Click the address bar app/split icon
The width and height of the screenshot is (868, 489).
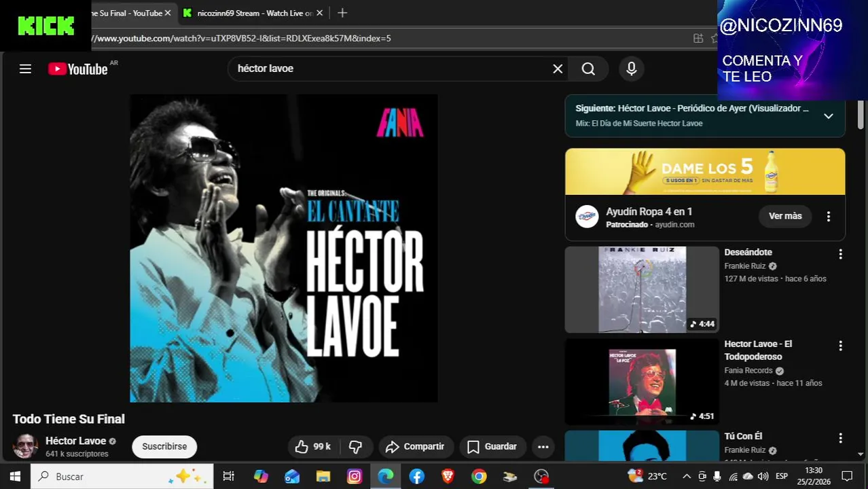698,38
